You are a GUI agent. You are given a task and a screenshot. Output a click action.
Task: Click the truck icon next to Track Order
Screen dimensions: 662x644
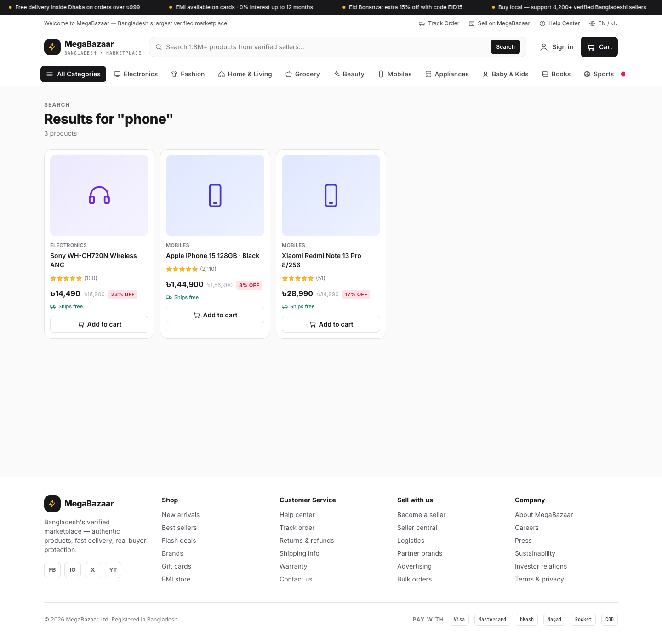coord(422,23)
